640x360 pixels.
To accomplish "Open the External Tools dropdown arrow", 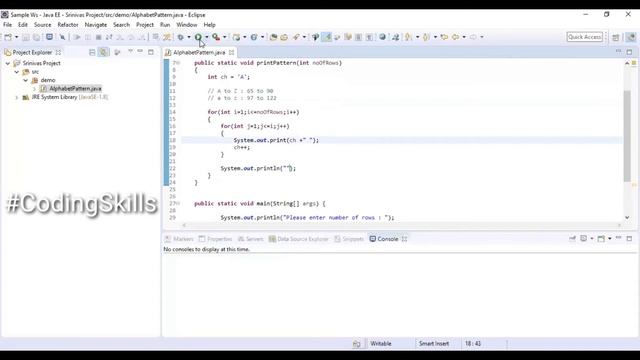I will (224, 37).
